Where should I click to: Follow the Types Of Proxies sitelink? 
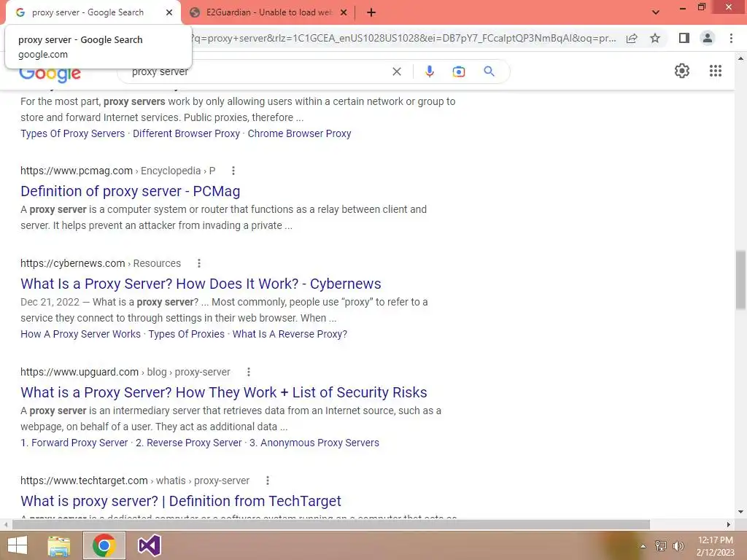click(x=186, y=334)
